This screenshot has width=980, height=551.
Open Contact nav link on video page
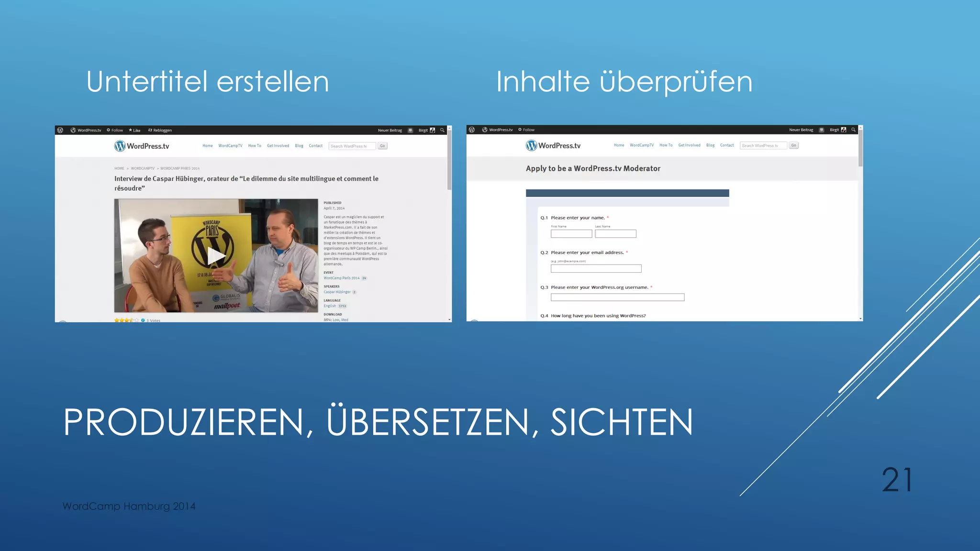click(x=315, y=146)
